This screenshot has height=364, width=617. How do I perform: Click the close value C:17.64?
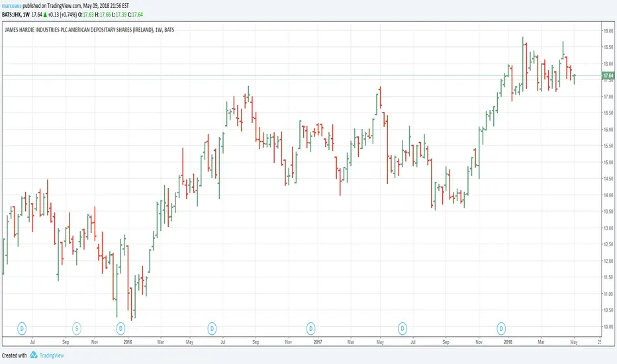click(x=135, y=15)
